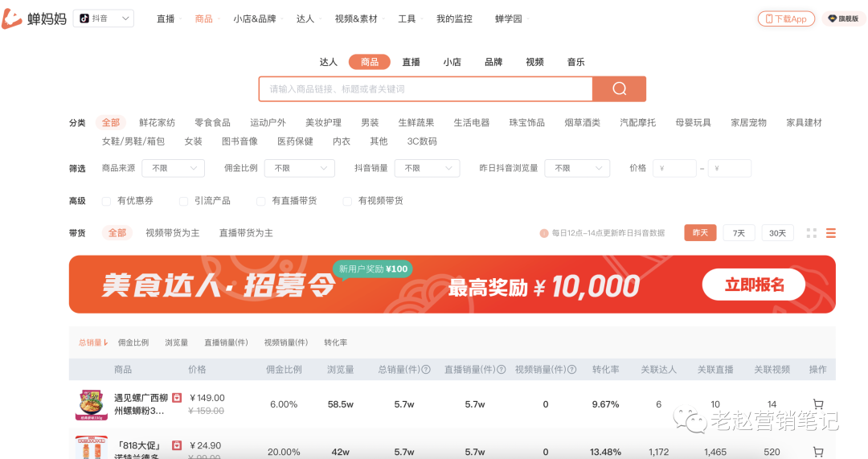This screenshot has height=459, width=868.
Task: Select the 7天 time range
Action: 739,233
